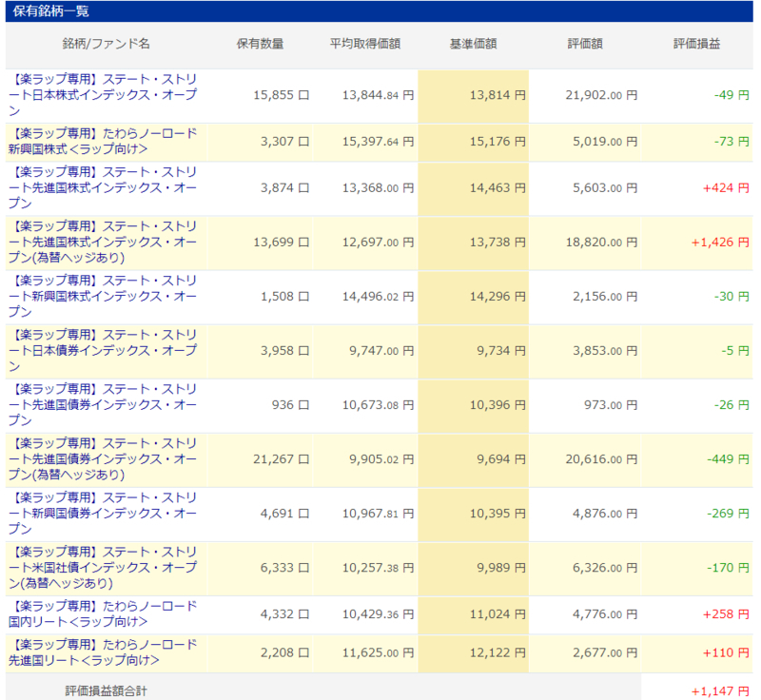Screen dimensions: 761x700
Task: Click the highlighted 基準価額 column header
Action: point(470,43)
